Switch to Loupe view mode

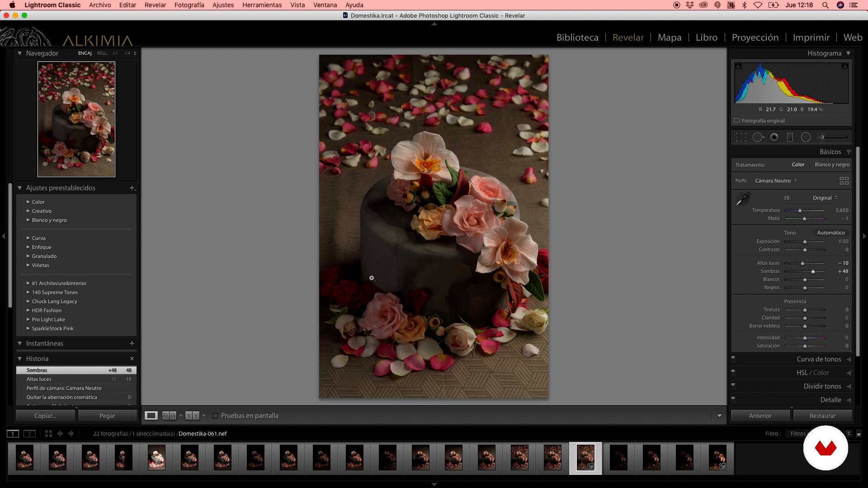151,416
